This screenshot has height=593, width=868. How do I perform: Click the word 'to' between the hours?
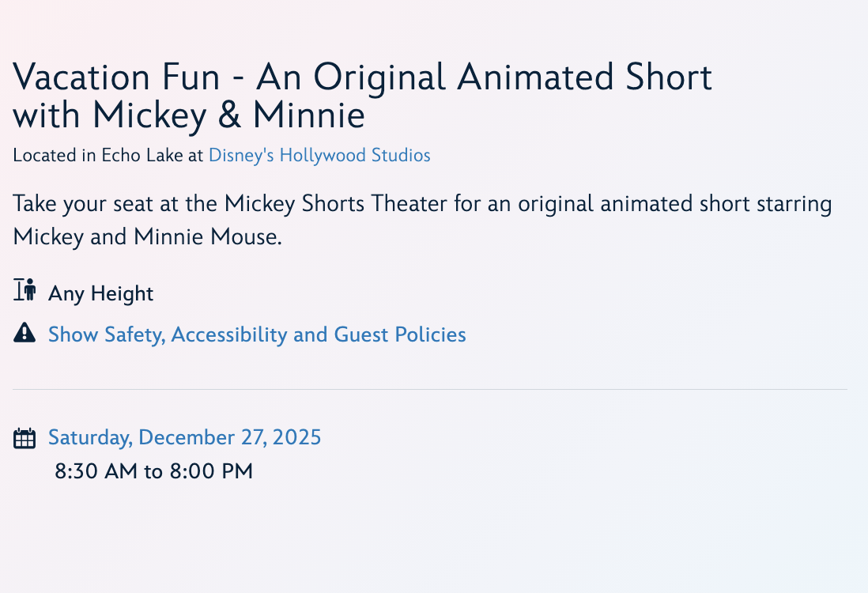(x=153, y=472)
